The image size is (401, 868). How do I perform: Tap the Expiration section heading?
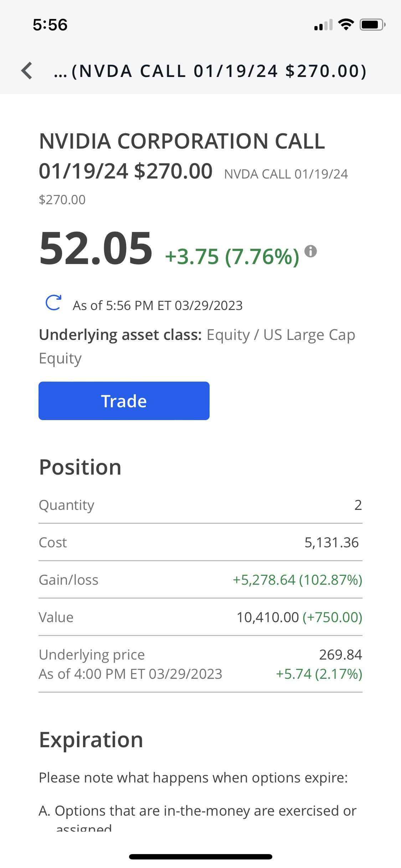[x=91, y=739]
